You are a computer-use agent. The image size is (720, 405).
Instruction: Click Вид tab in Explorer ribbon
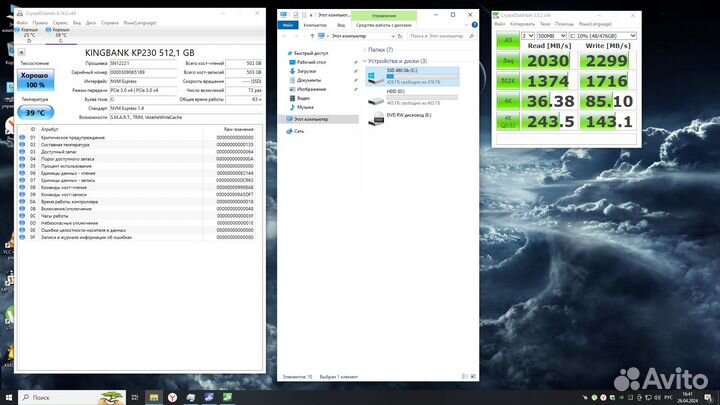[341, 25]
